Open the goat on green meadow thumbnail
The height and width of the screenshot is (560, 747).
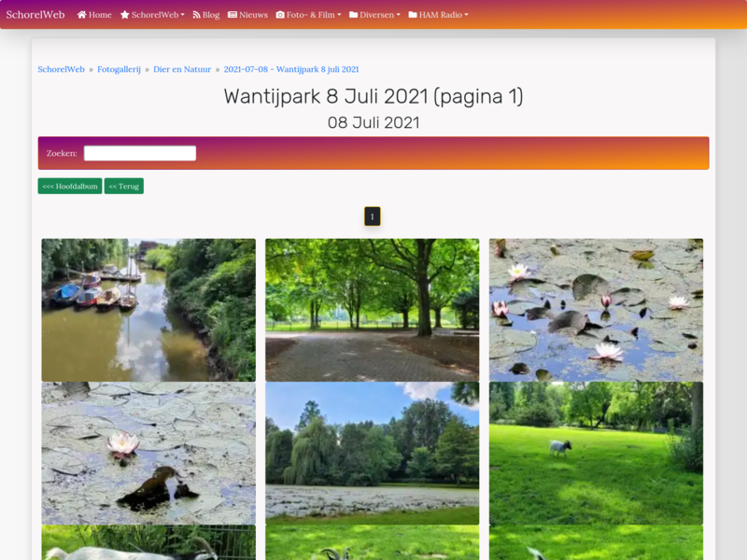click(x=596, y=454)
